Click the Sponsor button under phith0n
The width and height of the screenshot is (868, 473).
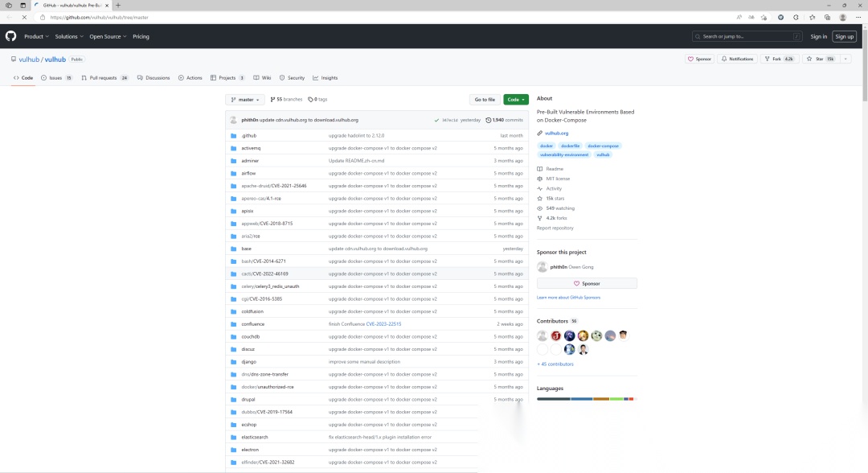(x=586, y=284)
